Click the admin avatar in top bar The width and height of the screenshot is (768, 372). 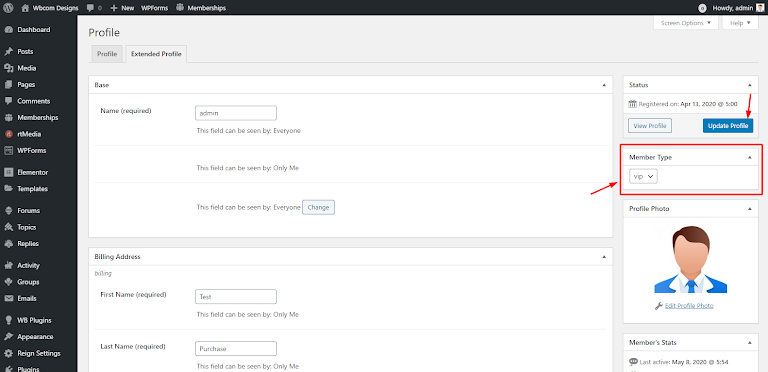tap(760, 8)
